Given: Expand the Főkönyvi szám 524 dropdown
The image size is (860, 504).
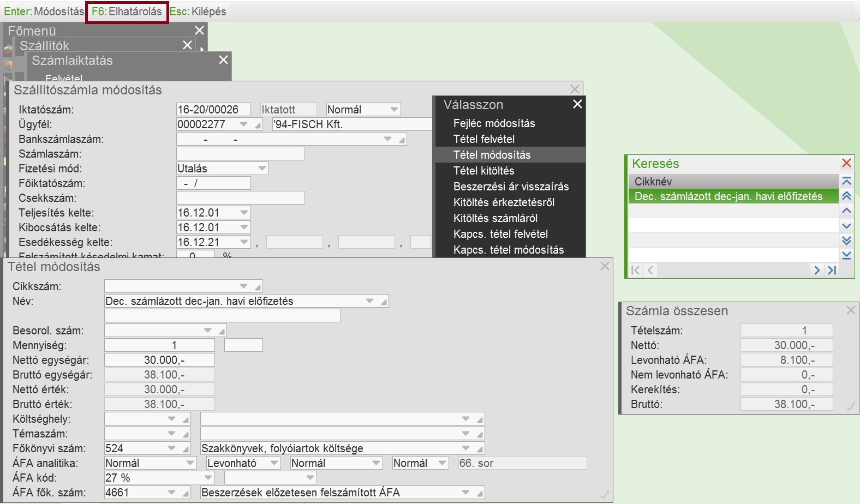Looking at the screenshot, I should pos(172,448).
